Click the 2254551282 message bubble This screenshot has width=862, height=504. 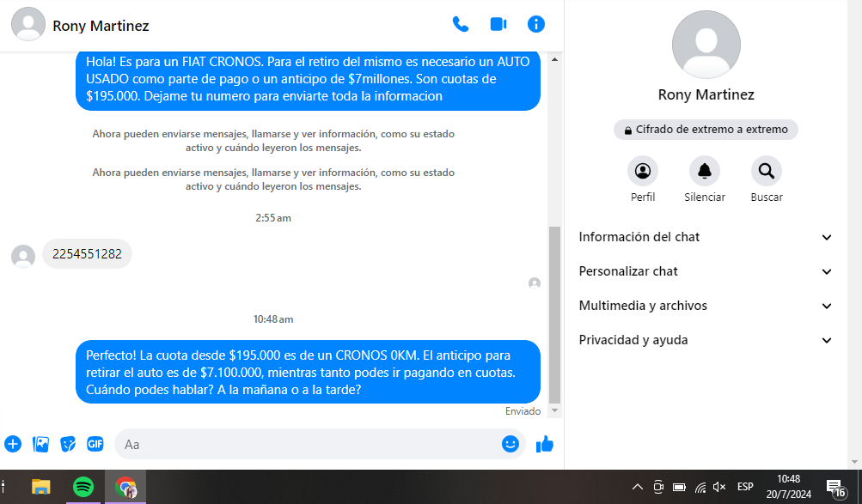[x=87, y=253]
